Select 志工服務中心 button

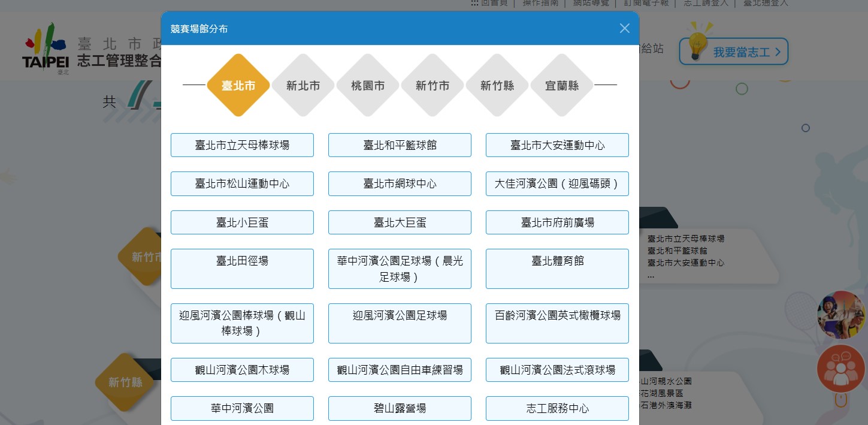(557, 408)
